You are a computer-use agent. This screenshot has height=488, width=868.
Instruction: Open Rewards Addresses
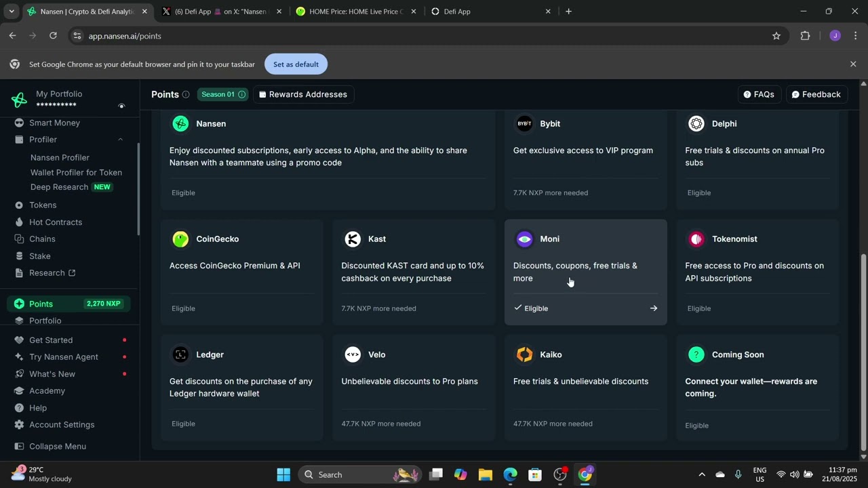(303, 94)
